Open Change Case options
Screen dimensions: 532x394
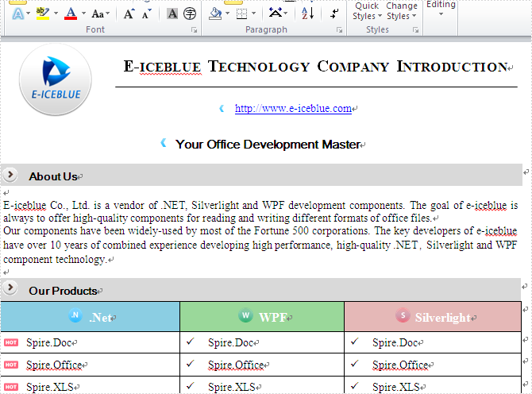pyautogui.click(x=101, y=14)
